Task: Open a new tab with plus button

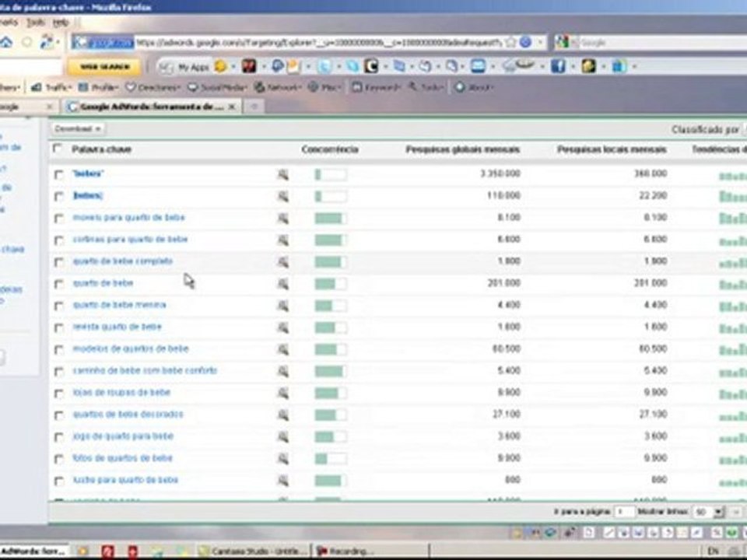Action: point(254,107)
